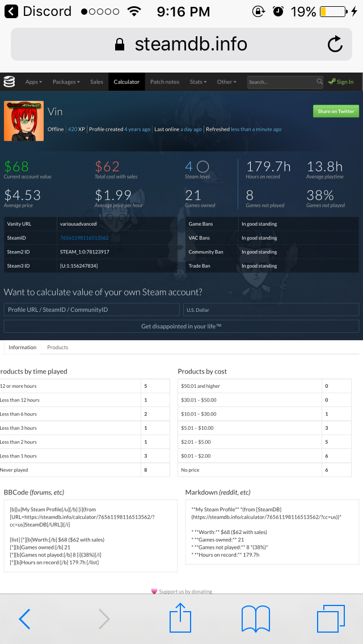The image size is (363, 644).
Task: Go back with Safari's back arrow
Action: pos(24,619)
